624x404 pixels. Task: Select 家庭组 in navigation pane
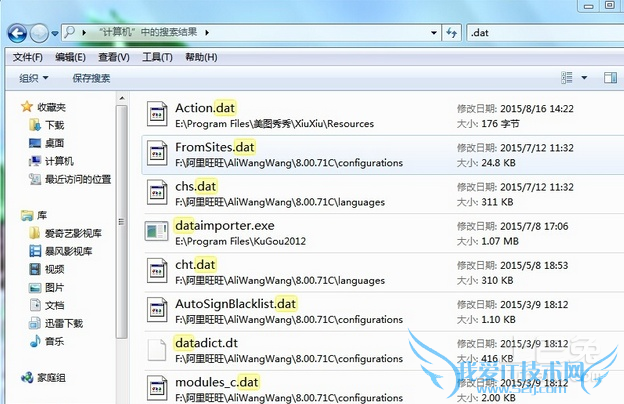(51, 377)
